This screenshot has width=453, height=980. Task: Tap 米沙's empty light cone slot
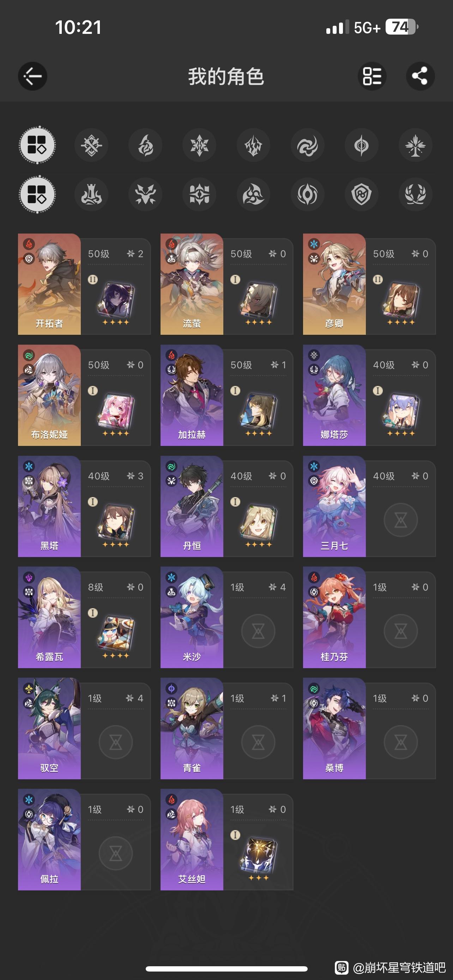click(x=258, y=631)
